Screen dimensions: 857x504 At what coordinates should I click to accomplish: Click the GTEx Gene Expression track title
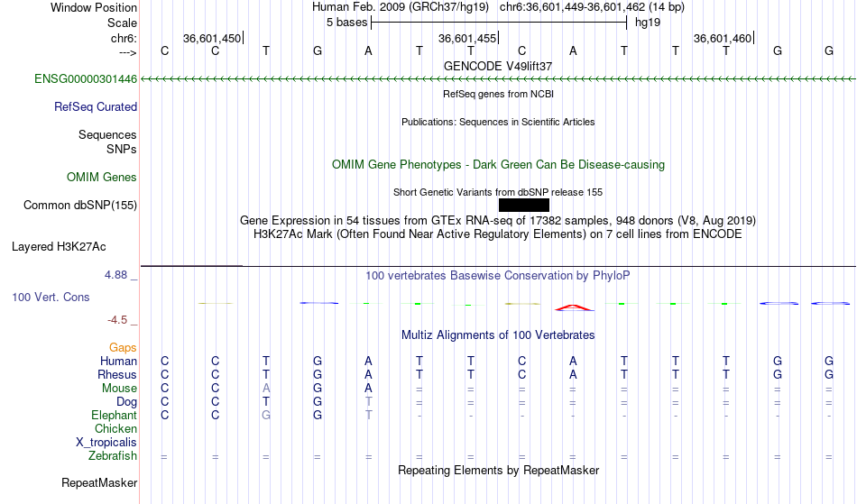(x=498, y=221)
